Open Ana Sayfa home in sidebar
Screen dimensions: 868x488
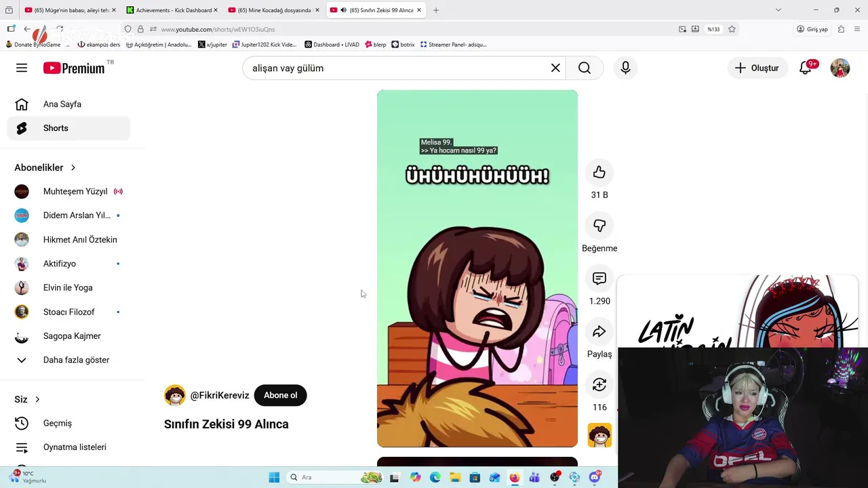click(x=68, y=104)
